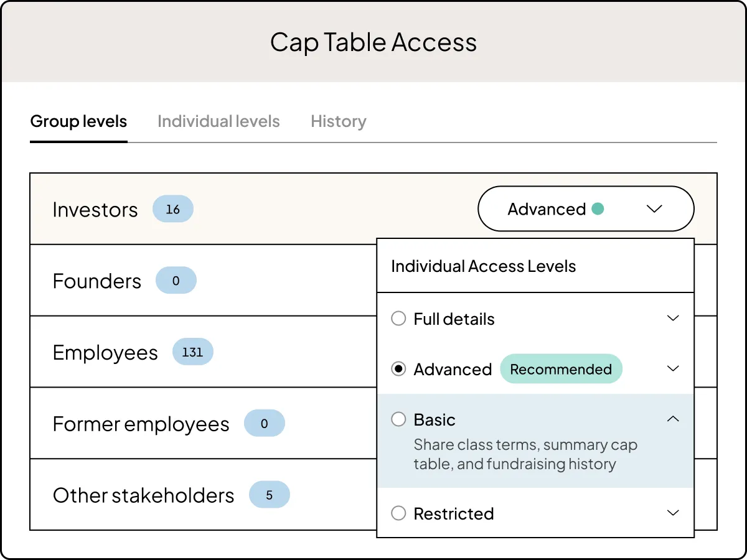Expand the Restricted option details
747x560 pixels.
pos(673,513)
